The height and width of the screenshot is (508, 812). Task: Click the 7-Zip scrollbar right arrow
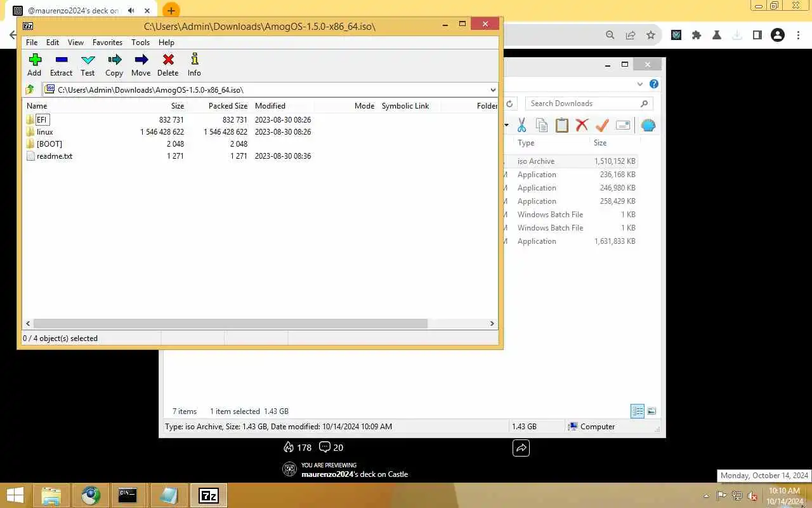492,324
